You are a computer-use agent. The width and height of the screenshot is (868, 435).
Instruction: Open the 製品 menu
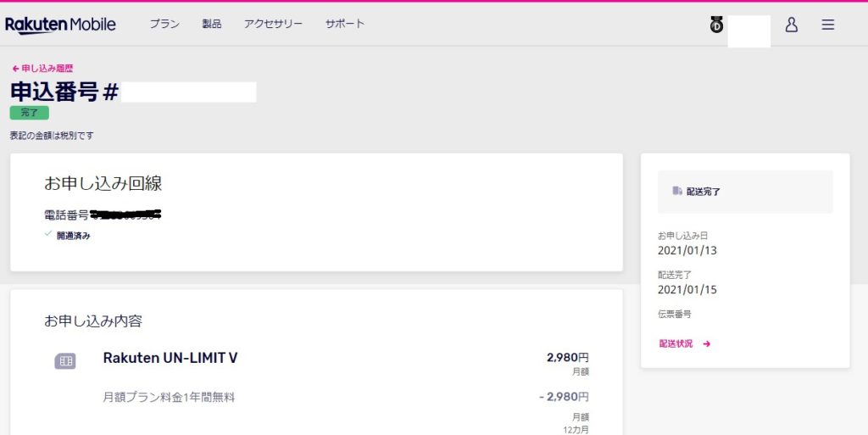click(x=212, y=24)
